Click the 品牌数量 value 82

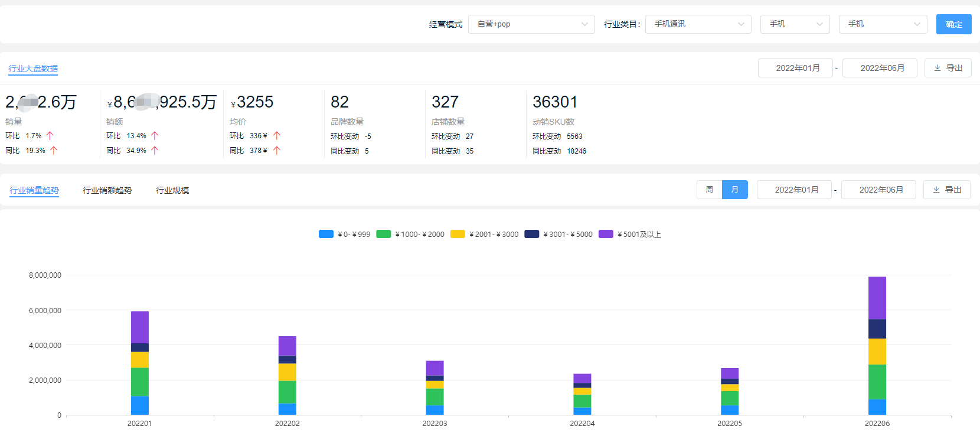339,102
